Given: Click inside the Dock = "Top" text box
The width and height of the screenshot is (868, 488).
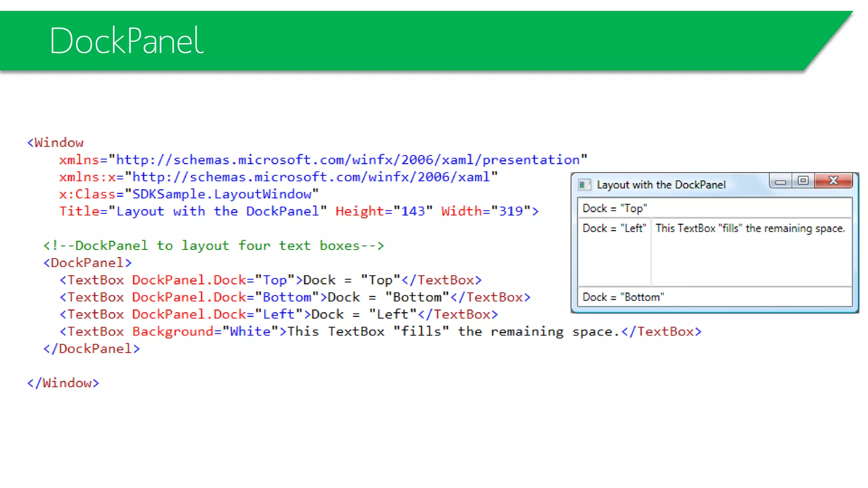Looking at the screenshot, I should (x=715, y=208).
